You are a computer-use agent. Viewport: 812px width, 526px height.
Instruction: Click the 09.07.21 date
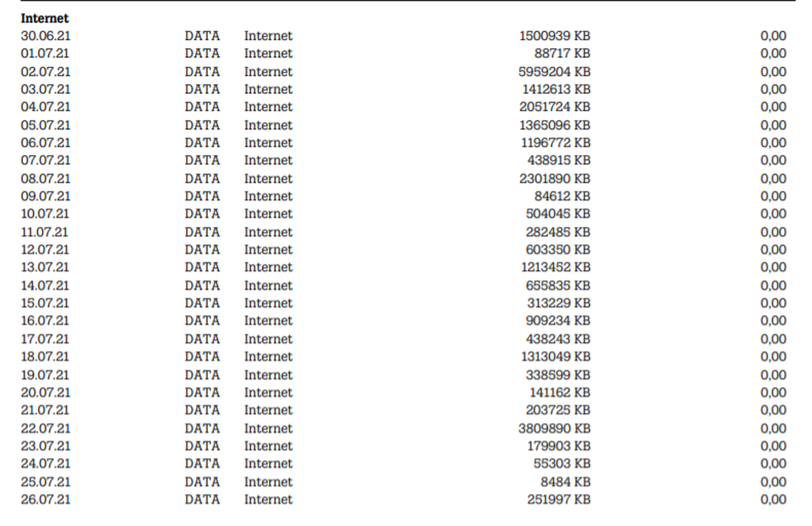coord(45,196)
